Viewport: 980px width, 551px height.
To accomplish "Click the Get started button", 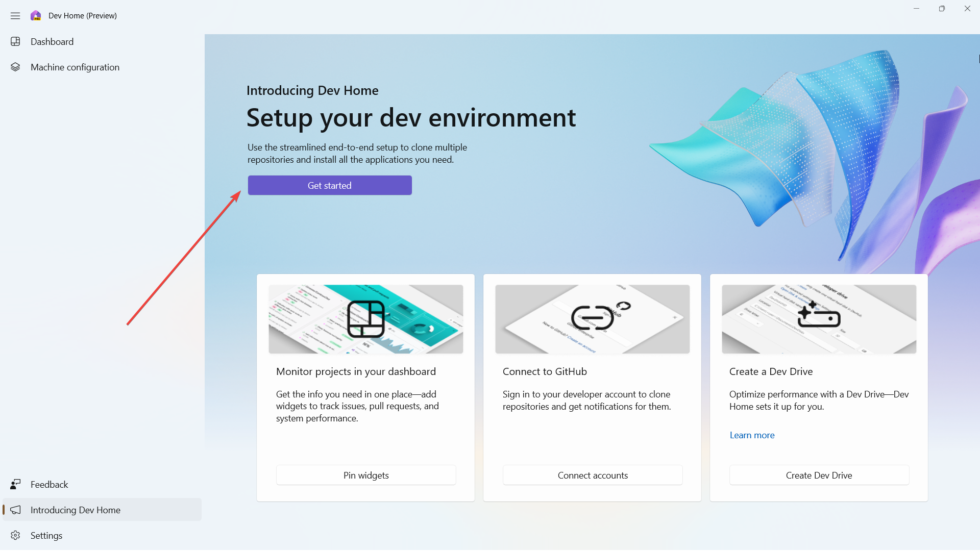I will [329, 185].
